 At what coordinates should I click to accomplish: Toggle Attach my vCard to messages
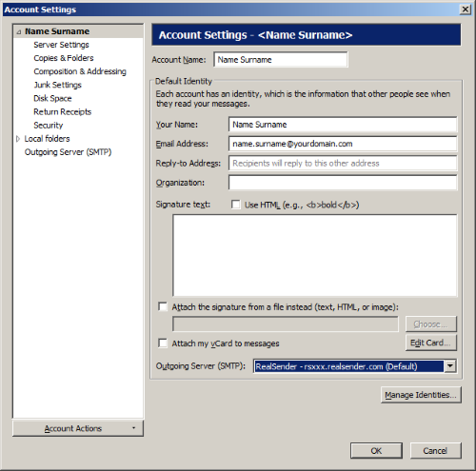pos(163,343)
